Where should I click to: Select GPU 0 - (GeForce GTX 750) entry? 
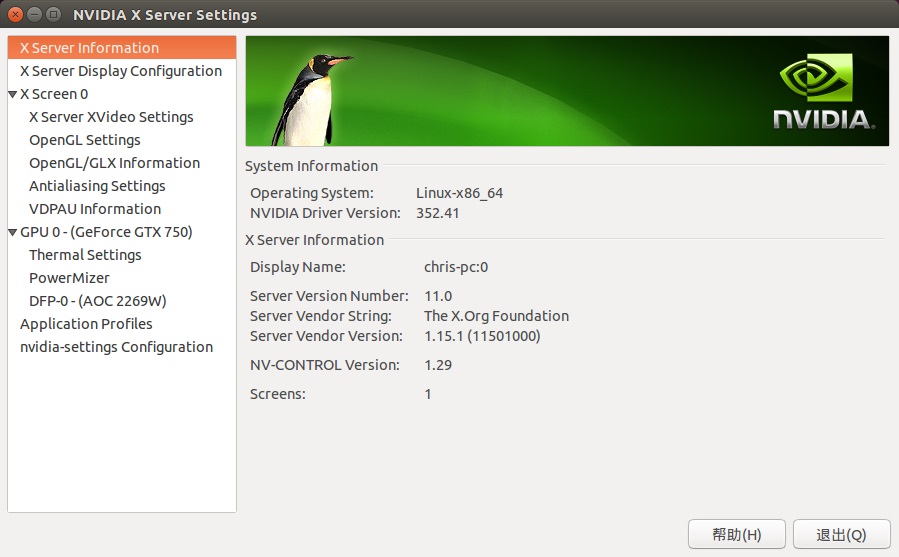(106, 232)
